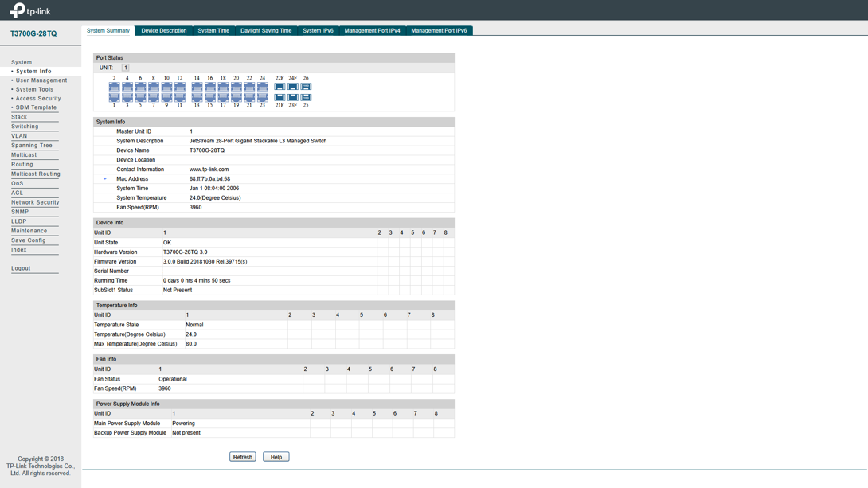Click port 21 icon
Viewport: 868px width, 488px height.
(x=249, y=97)
